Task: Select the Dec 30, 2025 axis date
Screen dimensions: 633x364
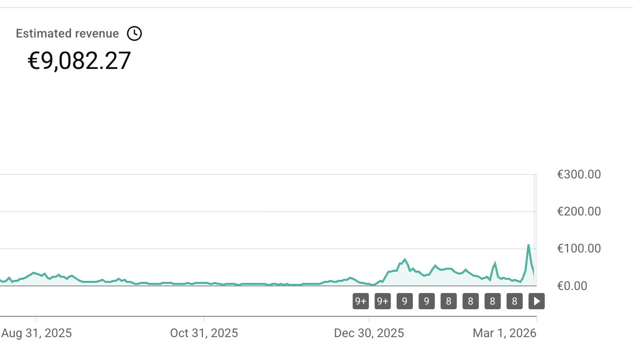Action: point(369,333)
